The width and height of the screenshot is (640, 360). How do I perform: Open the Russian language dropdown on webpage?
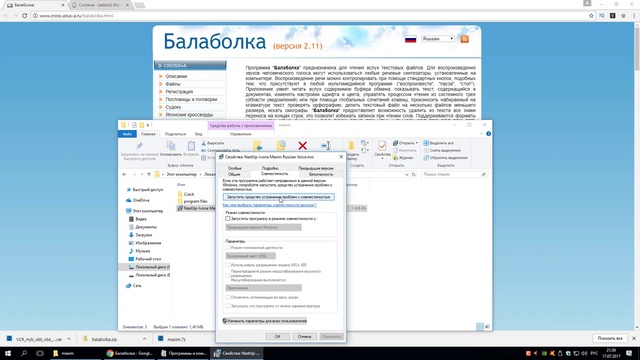coord(438,39)
